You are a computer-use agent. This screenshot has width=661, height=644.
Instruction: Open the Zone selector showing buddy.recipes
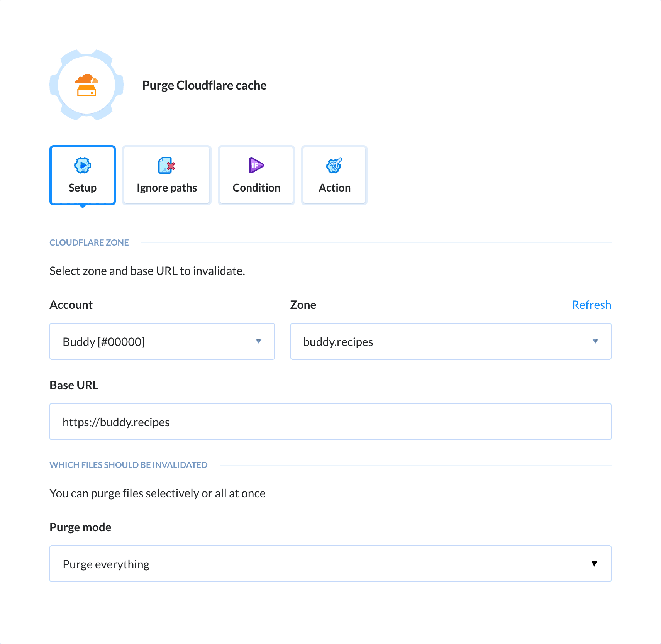(451, 341)
